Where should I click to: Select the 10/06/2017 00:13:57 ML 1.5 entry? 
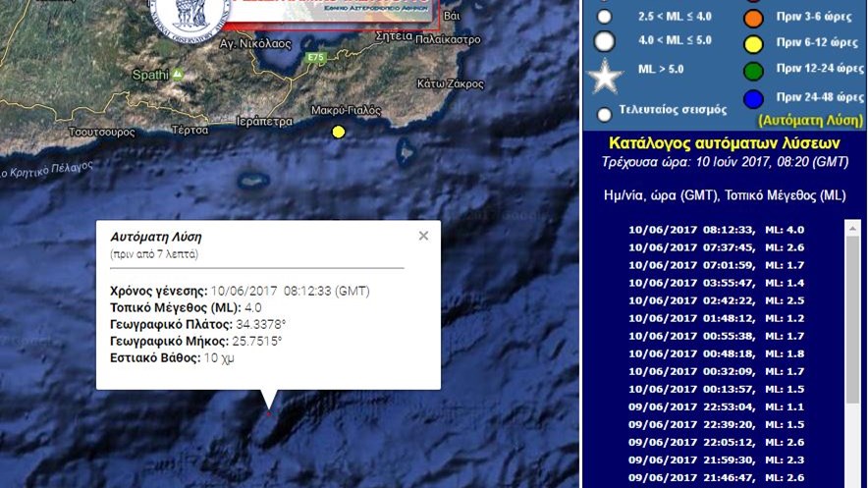click(717, 389)
